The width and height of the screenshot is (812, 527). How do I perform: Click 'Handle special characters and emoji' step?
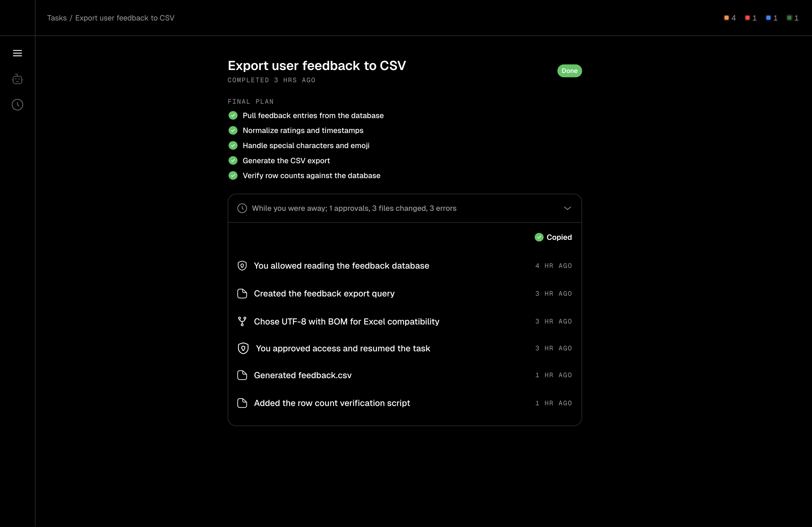click(x=306, y=146)
